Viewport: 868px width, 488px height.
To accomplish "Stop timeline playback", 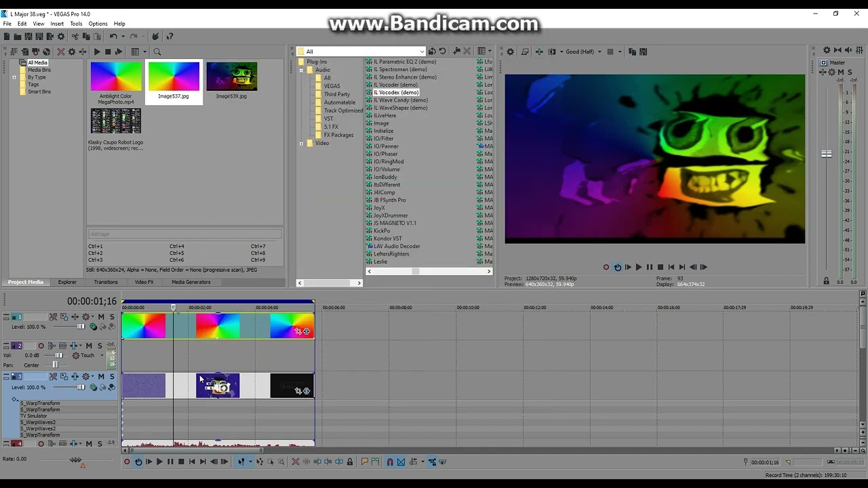I will (x=181, y=462).
